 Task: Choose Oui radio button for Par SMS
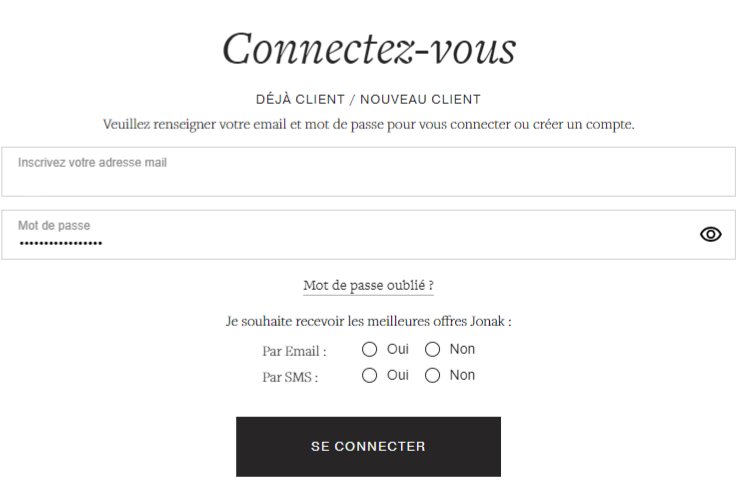369,376
